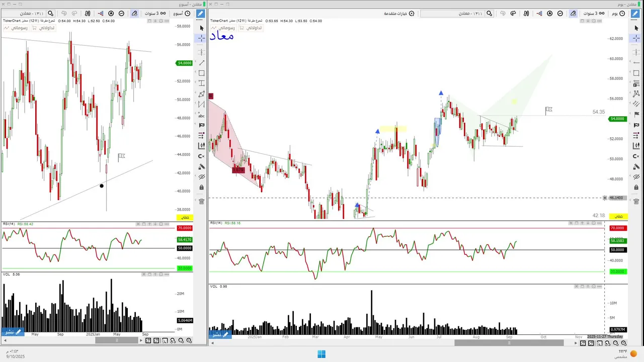Image resolution: width=644 pixels, height=362 pixels.
Task: Click the daily chart horizontal scrollbar thumb
Action: click(509, 343)
